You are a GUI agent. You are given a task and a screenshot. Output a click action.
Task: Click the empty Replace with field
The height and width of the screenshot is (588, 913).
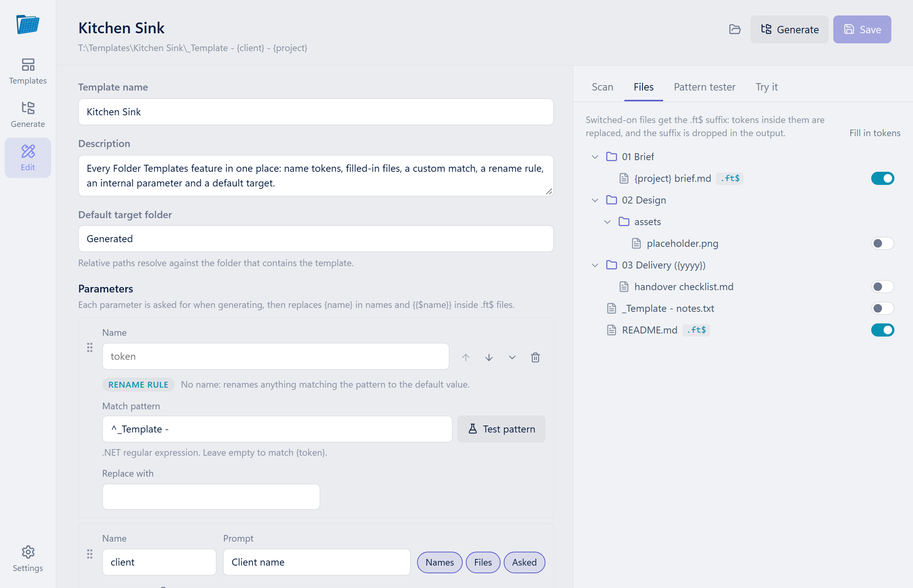pyautogui.click(x=211, y=496)
